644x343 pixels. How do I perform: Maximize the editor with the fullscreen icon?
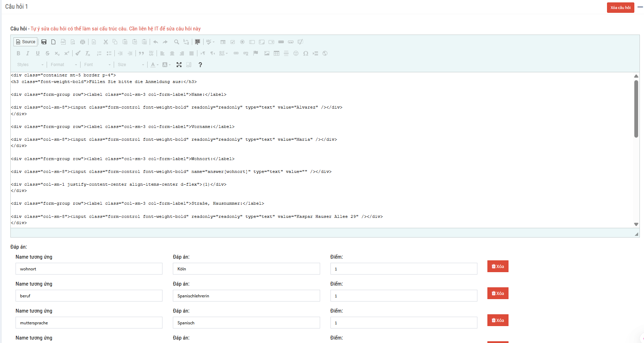click(x=179, y=65)
